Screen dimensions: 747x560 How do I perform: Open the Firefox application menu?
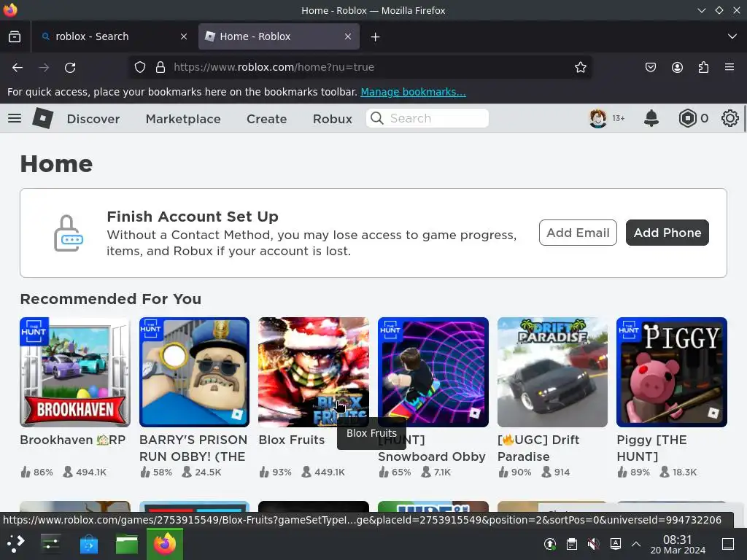pyautogui.click(x=729, y=67)
